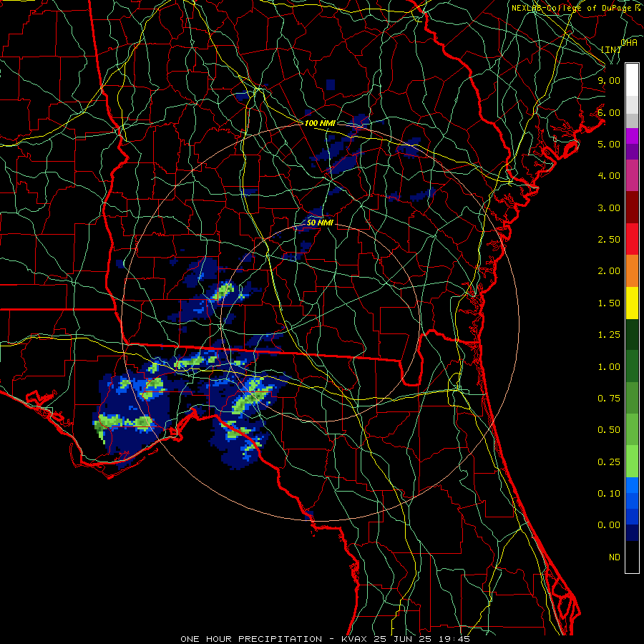
Task: Click the 1.25 legend value
Action: pos(609,335)
